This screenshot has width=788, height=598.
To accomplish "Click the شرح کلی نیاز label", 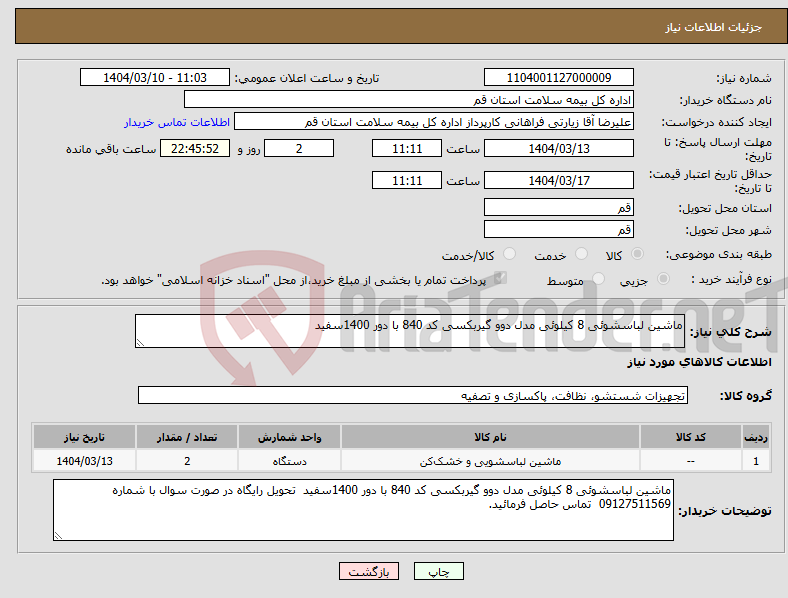I will 730,332.
